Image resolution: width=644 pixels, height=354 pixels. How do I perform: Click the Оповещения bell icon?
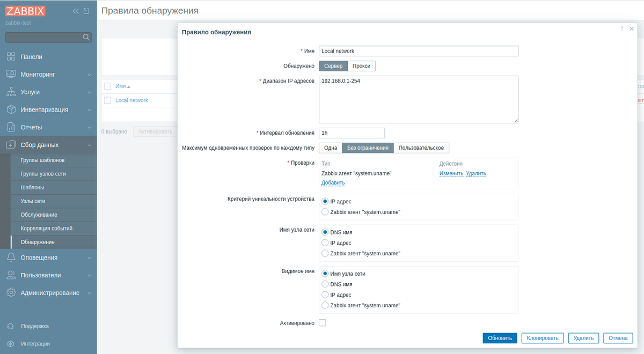click(11, 257)
